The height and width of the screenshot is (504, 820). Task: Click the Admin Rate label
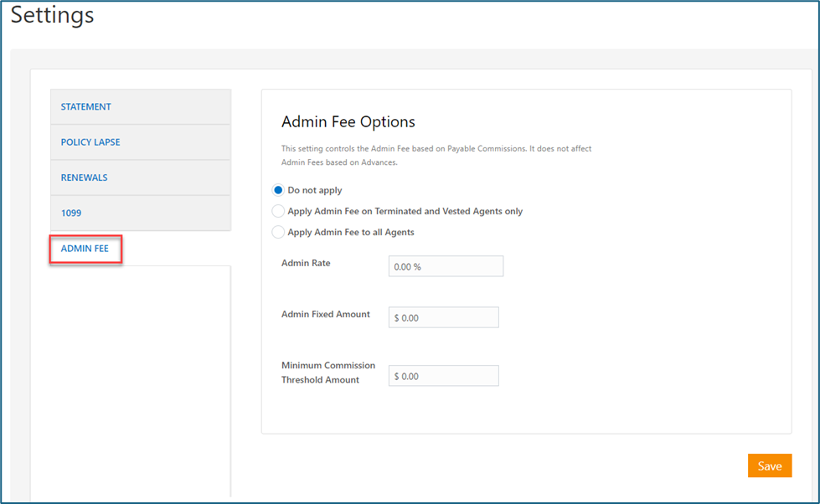click(306, 263)
